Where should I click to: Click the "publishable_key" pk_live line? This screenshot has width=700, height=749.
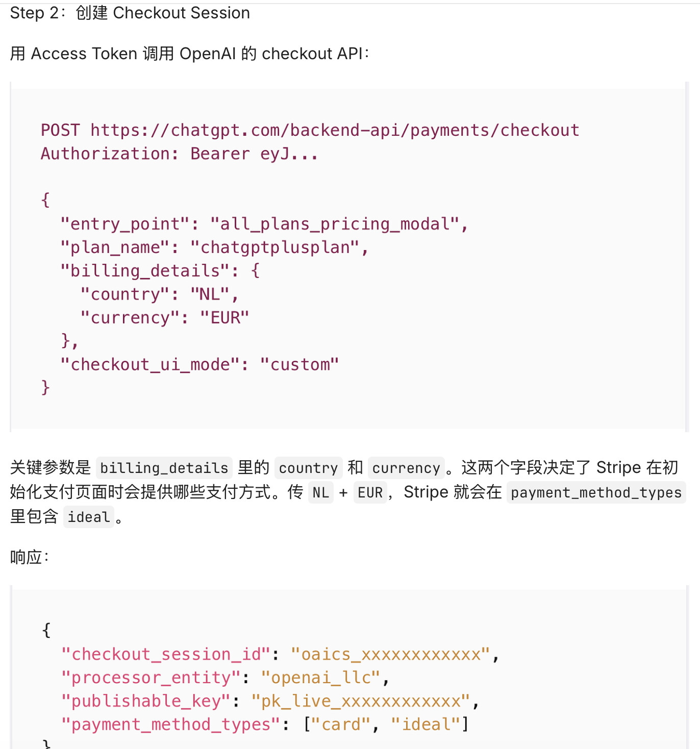click(270, 701)
